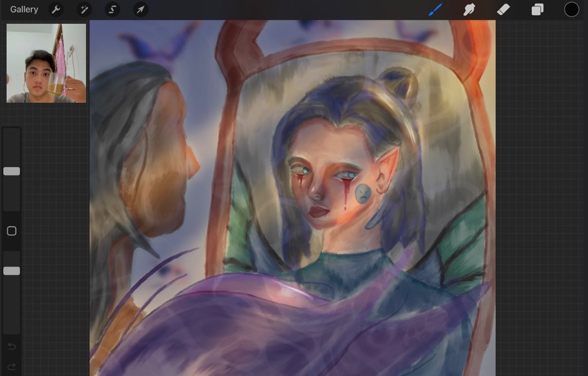
Task: Undo the last stroke
Action: 12,346
